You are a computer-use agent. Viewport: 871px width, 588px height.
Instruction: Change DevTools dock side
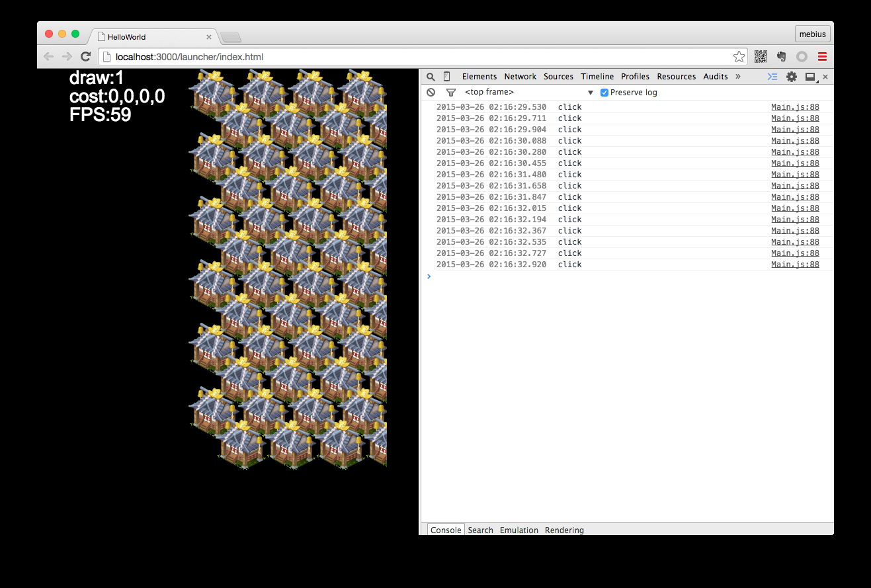811,77
